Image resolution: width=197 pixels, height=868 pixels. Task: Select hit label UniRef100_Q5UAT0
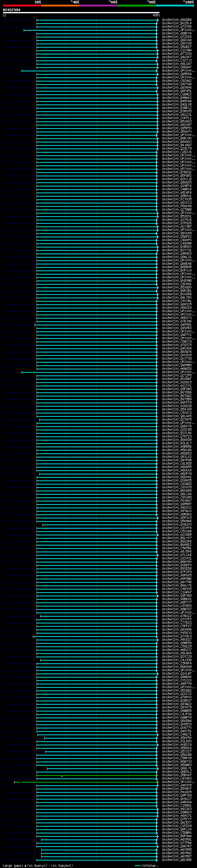coord(177,132)
